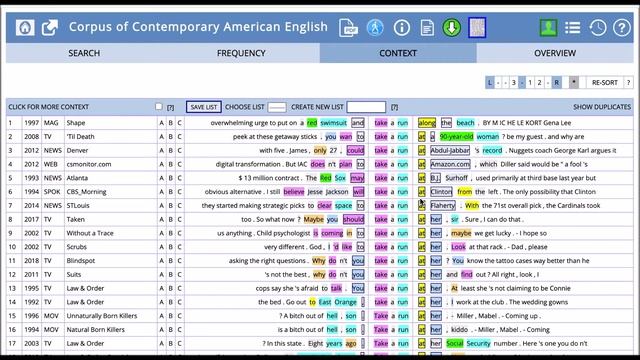Click 'Security' in row 17

pyautogui.click(x=478, y=343)
